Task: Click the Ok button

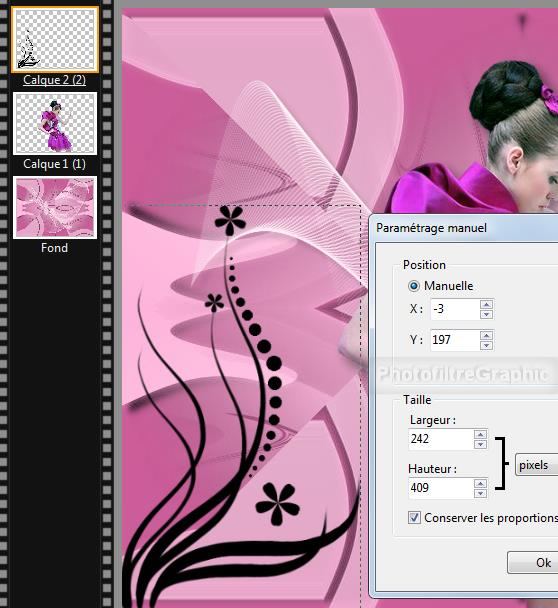Action: (x=533, y=563)
